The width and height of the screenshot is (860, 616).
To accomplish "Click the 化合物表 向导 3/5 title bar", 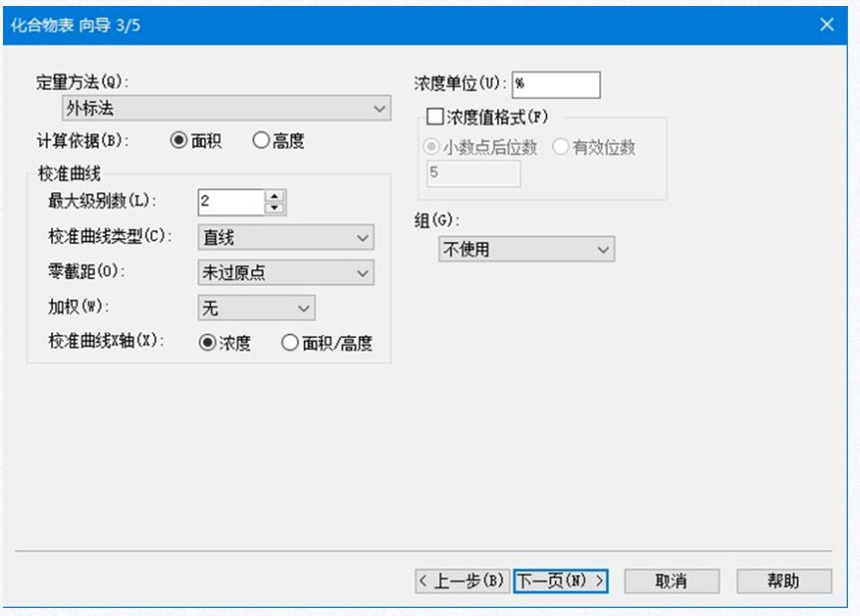I will 399,25.
